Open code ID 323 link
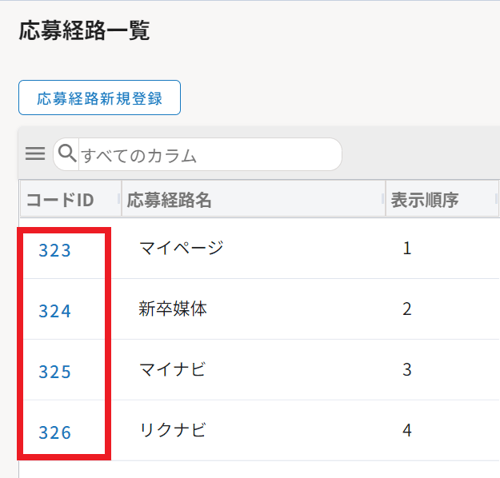The width and height of the screenshot is (500, 478). click(55, 250)
